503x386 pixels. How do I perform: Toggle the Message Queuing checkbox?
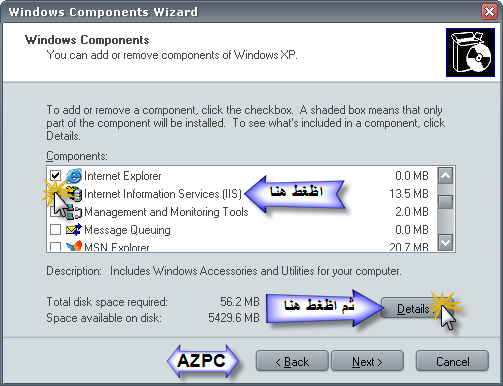(55, 230)
